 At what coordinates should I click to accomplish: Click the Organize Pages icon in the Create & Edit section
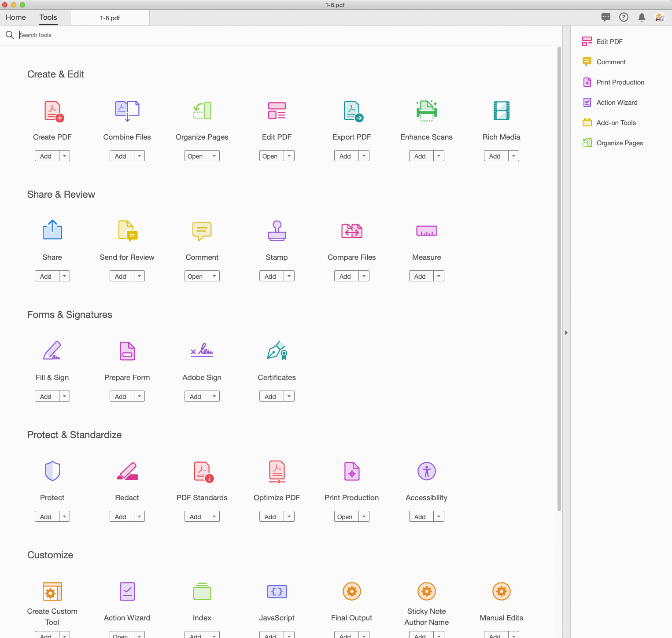click(x=202, y=111)
